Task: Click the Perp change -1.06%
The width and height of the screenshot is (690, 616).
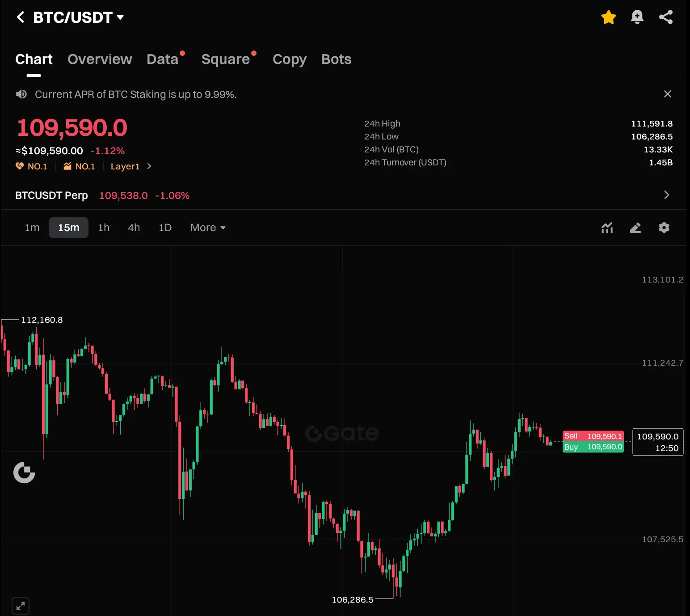Action: coord(172,195)
